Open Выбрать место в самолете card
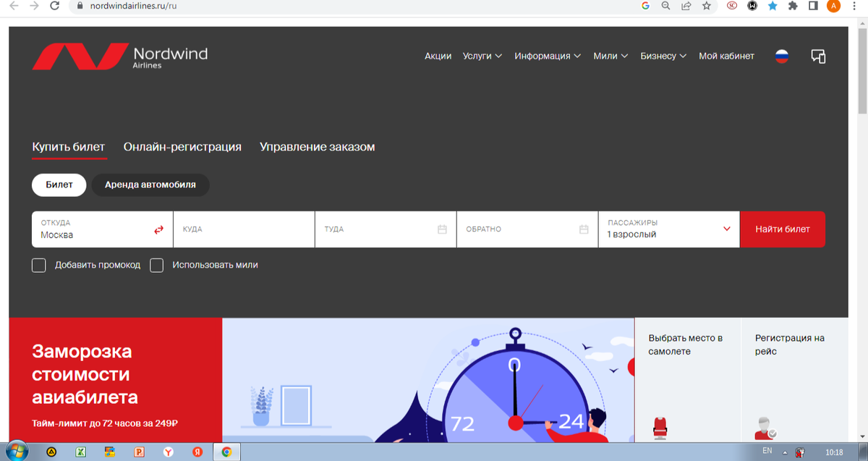Viewport: 868px width, 461px height. 688,379
